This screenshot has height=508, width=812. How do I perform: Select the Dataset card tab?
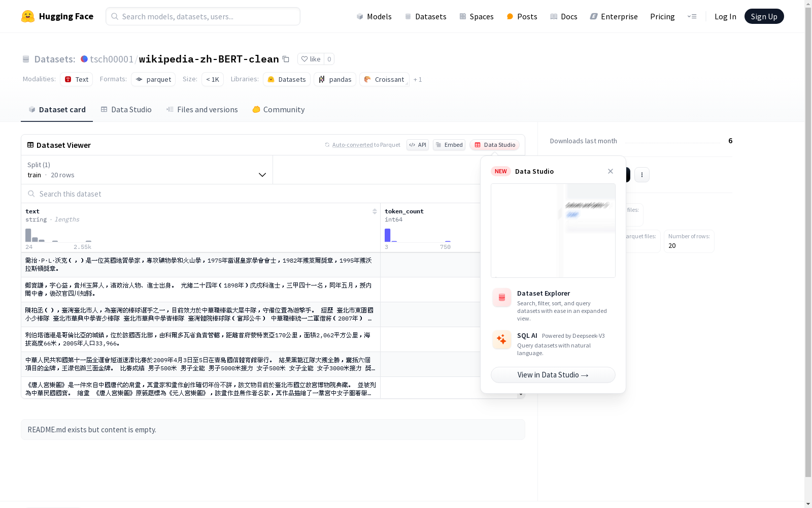tap(57, 110)
